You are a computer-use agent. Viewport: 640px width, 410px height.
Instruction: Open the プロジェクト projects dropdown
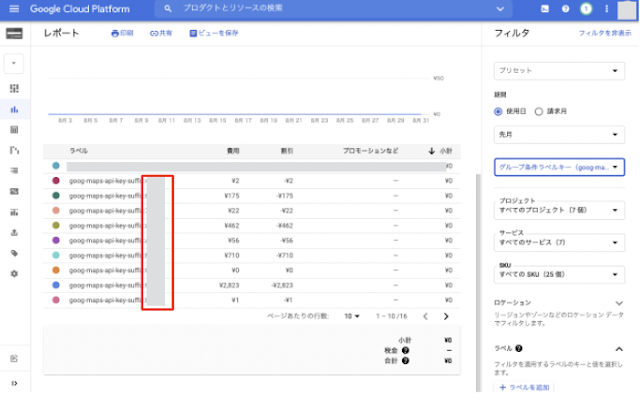point(559,210)
